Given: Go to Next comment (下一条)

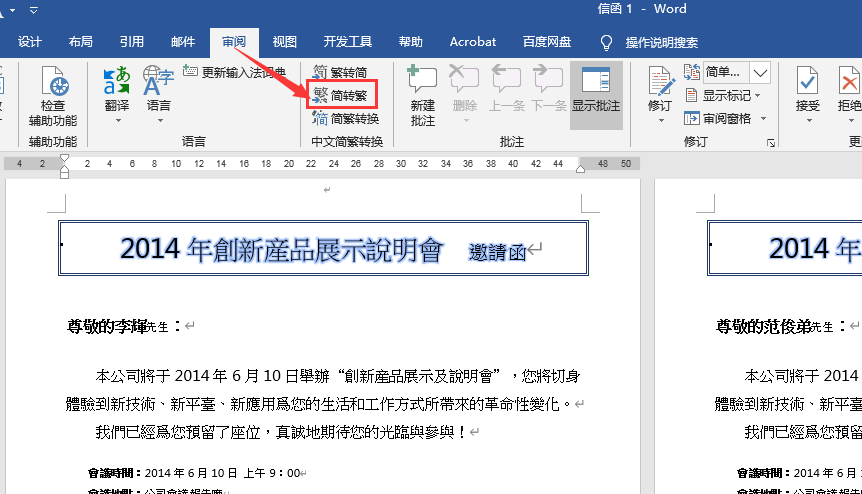Looking at the screenshot, I should [548, 89].
